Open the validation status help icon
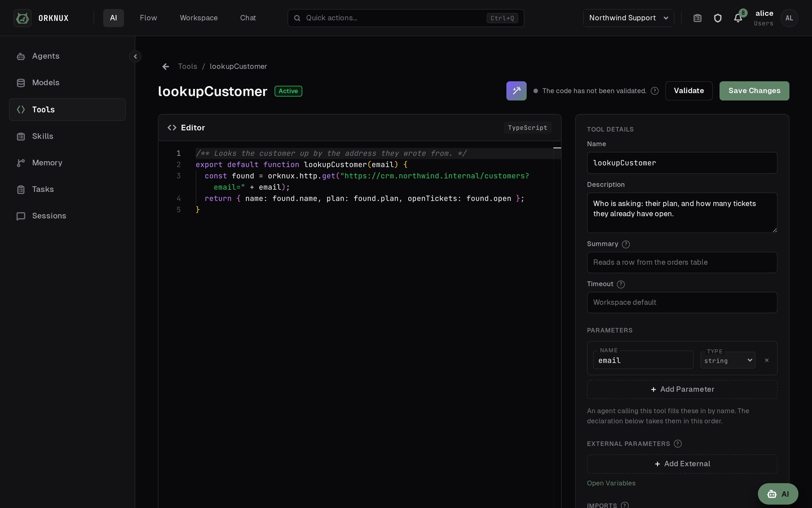 (655, 91)
